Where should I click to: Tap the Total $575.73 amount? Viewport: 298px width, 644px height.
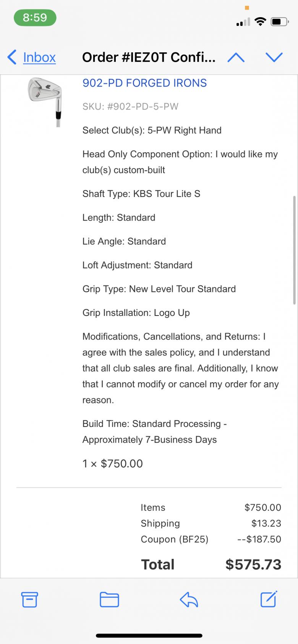[x=253, y=564]
